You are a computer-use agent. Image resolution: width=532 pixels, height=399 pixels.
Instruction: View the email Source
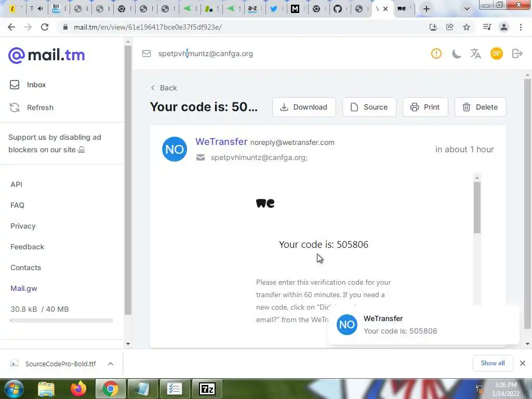pyautogui.click(x=369, y=107)
